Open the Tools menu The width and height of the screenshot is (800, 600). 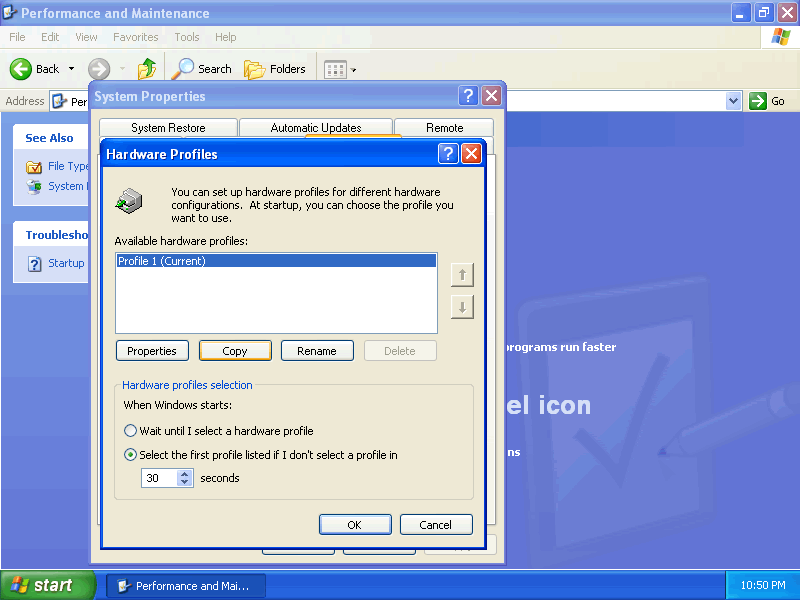[187, 37]
